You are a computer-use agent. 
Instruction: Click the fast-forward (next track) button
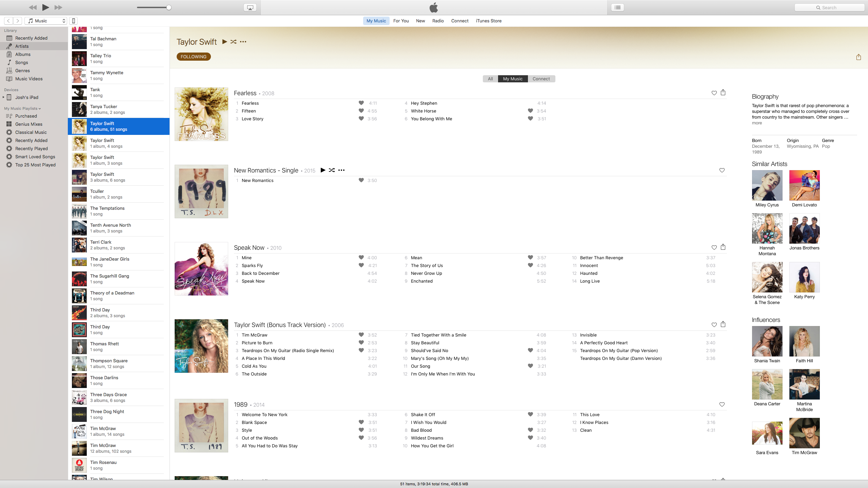tap(58, 7)
